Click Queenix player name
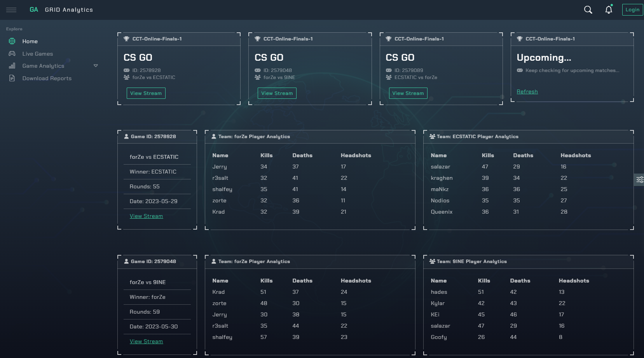The image size is (644, 358). click(x=442, y=212)
